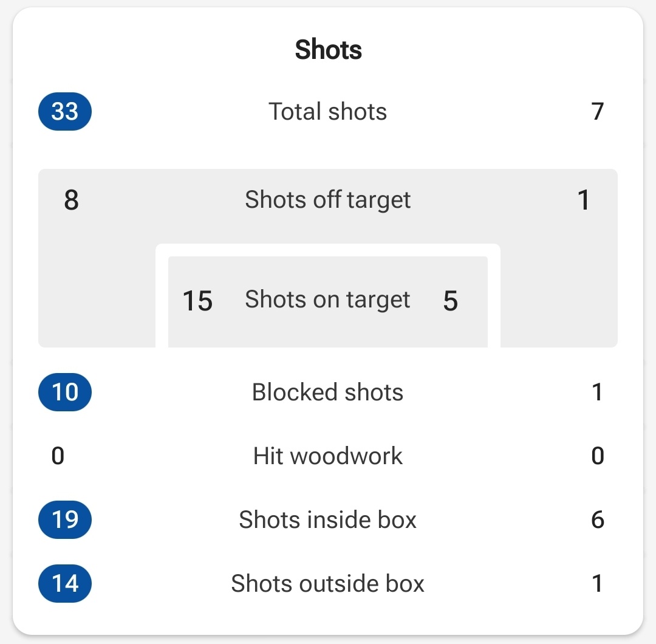Select the home shots off target value 8
This screenshot has width=656, height=644.
click(x=71, y=200)
